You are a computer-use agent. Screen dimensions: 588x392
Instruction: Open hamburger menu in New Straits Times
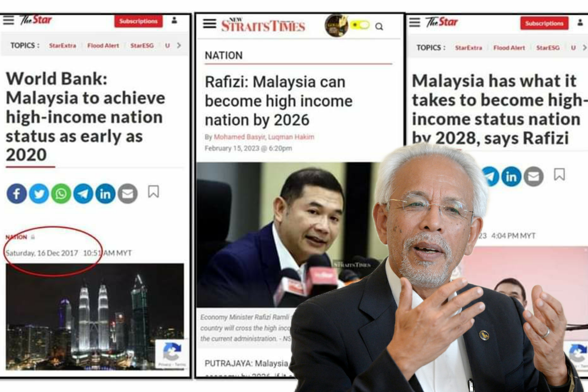coord(209,24)
